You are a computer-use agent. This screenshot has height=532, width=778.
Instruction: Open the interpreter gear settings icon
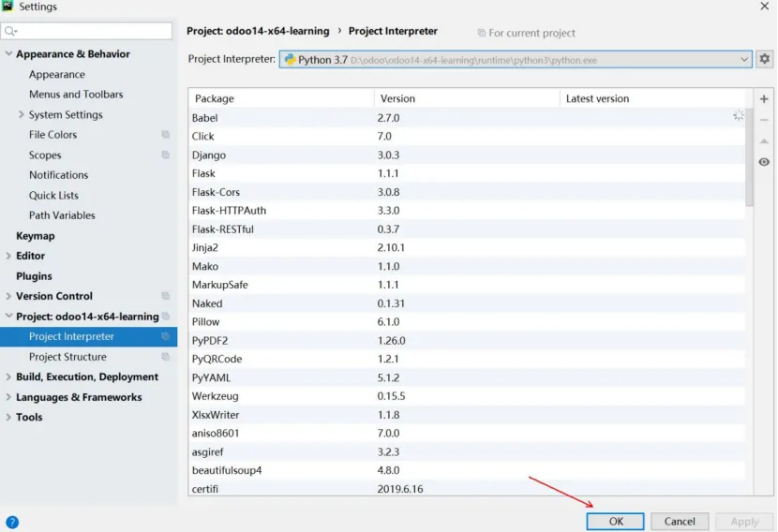[764, 59]
